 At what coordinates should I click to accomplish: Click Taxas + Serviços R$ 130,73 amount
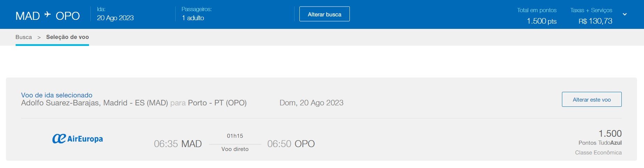click(595, 21)
